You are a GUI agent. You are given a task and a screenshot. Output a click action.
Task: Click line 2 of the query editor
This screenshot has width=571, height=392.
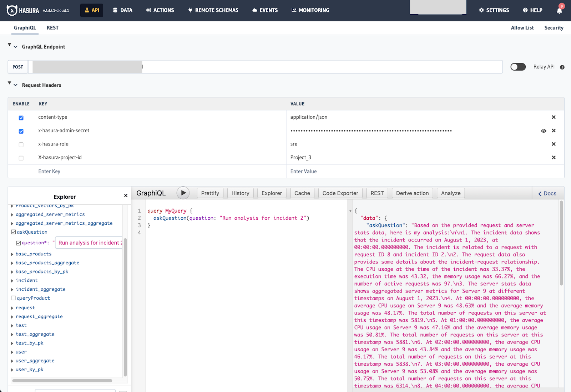[x=231, y=218]
